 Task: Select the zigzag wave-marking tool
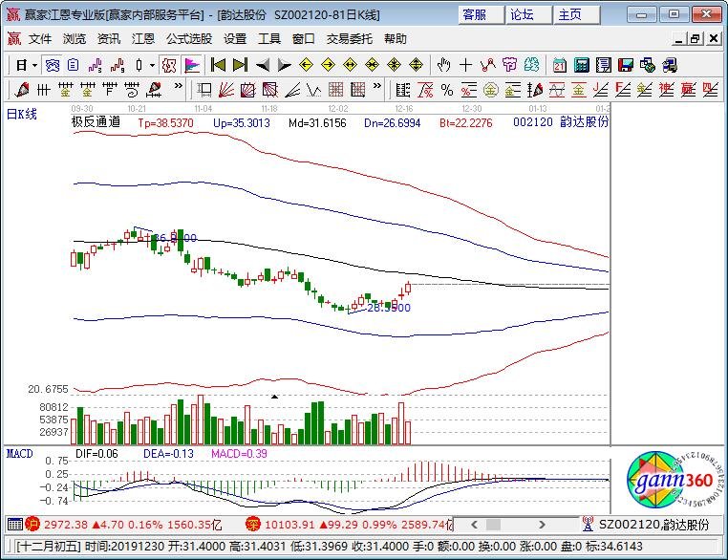(x=487, y=65)
